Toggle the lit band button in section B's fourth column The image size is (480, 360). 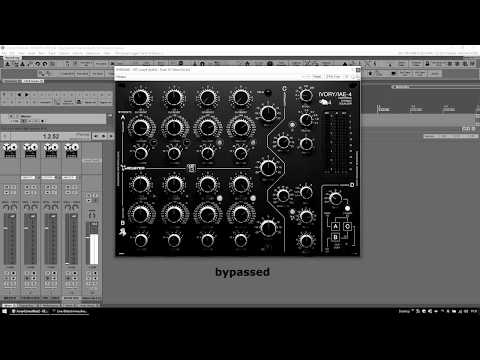[x=253, y=198]
